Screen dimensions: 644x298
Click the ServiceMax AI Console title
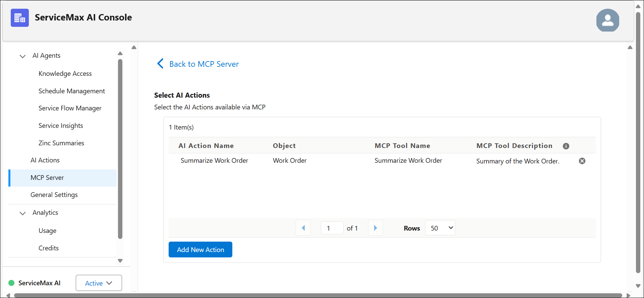coord(83,17)
